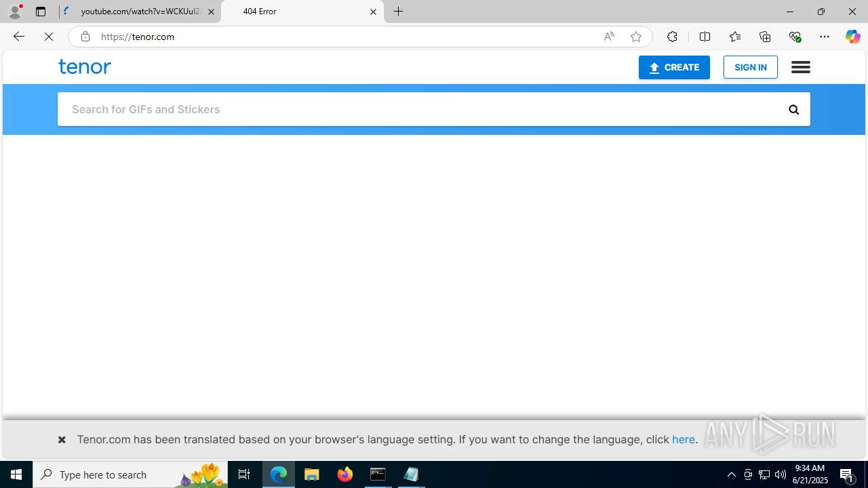
Task: Open Task View on taskbar
Action: 244,474
